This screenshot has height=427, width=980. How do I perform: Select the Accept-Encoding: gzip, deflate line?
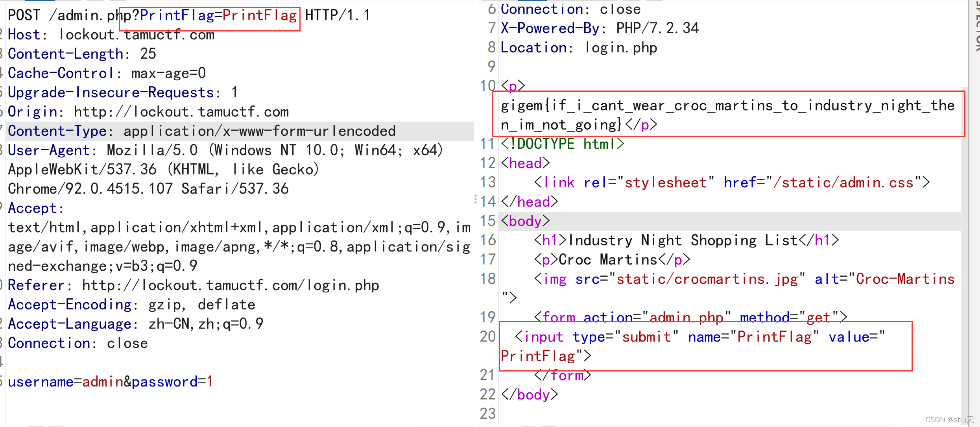(132, 305)
